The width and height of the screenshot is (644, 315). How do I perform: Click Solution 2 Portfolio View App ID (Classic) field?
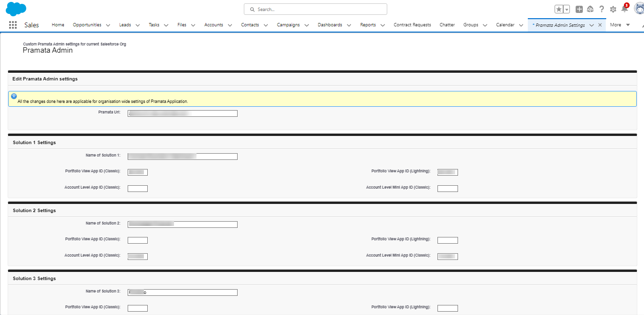coord(138,240)
